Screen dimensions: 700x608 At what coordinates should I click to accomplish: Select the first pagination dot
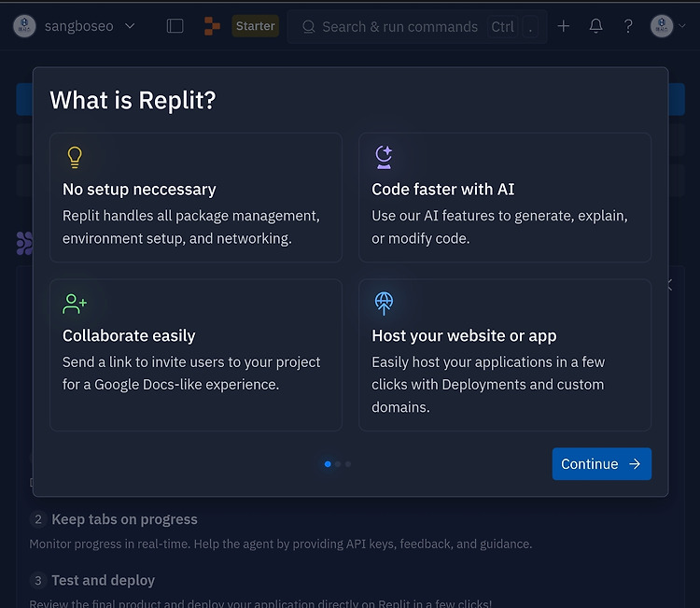328,464
